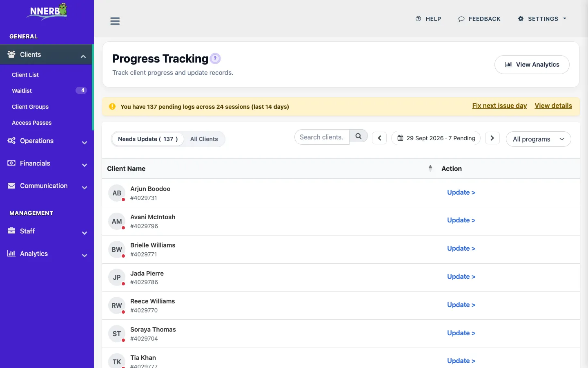This screenshot has height=368, width=588.
Task: Open help tooltip beside Progress Tracking title
Action: pyautogui.click(x=215, y=58)
